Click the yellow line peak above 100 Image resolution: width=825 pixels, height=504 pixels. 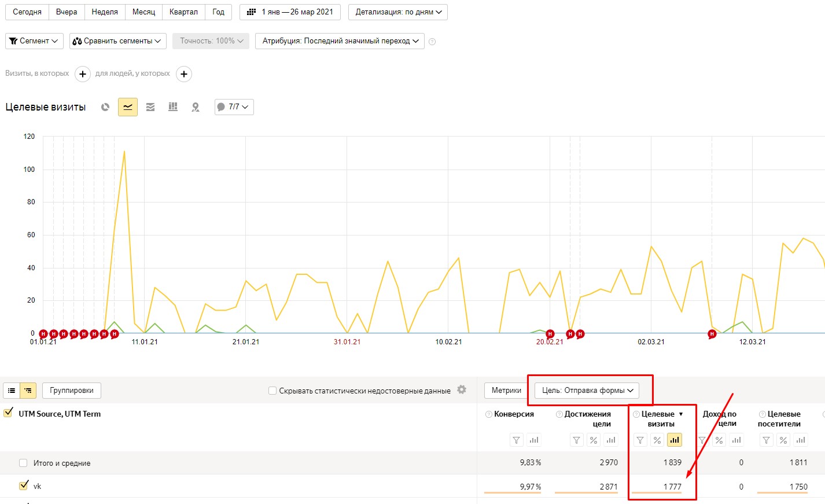(x=124, y=152)
